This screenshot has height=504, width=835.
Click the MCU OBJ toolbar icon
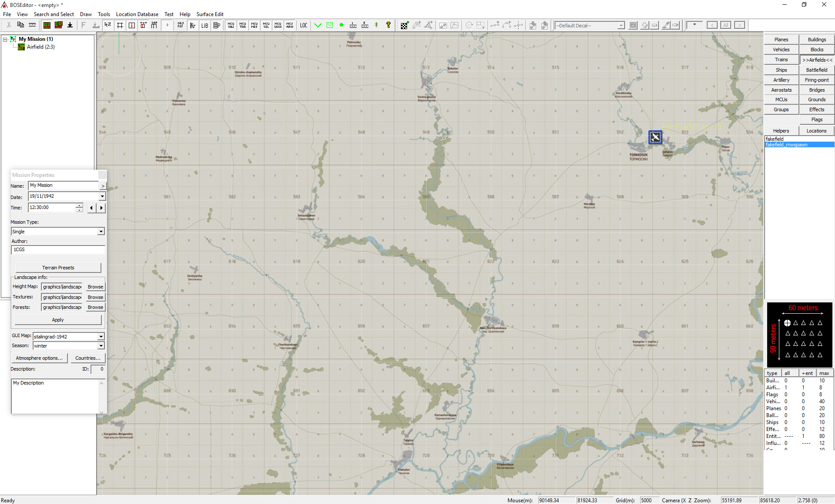[231, 25]
